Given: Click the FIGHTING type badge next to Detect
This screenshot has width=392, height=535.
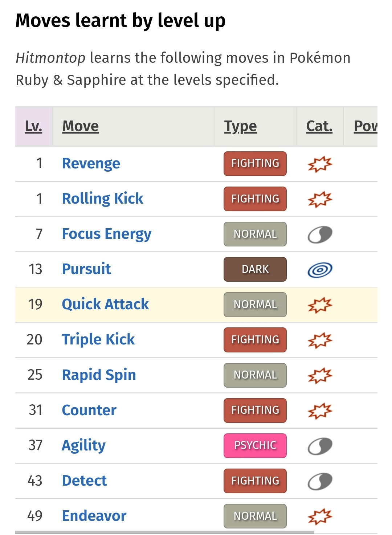Looking at the screenshot, I should coord(255,481).
